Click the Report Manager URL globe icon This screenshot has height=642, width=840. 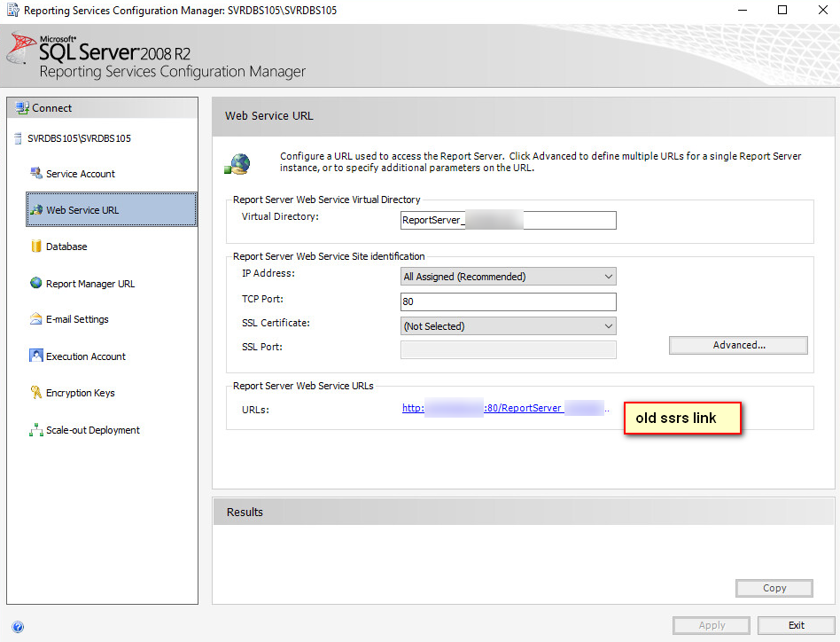[x=36, y=283]
